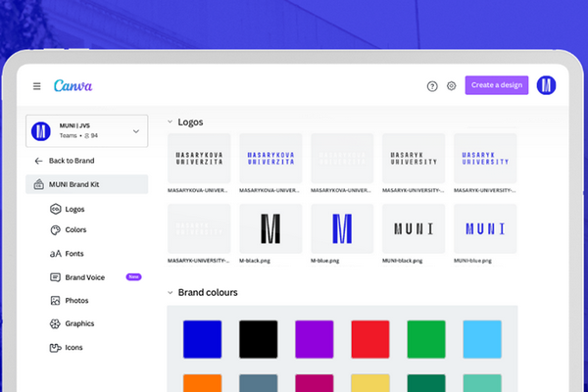The height and width of the screenshot is (392, 588).
Task: Open Graphics in sidebar
Action: click(x=79, y=323)
